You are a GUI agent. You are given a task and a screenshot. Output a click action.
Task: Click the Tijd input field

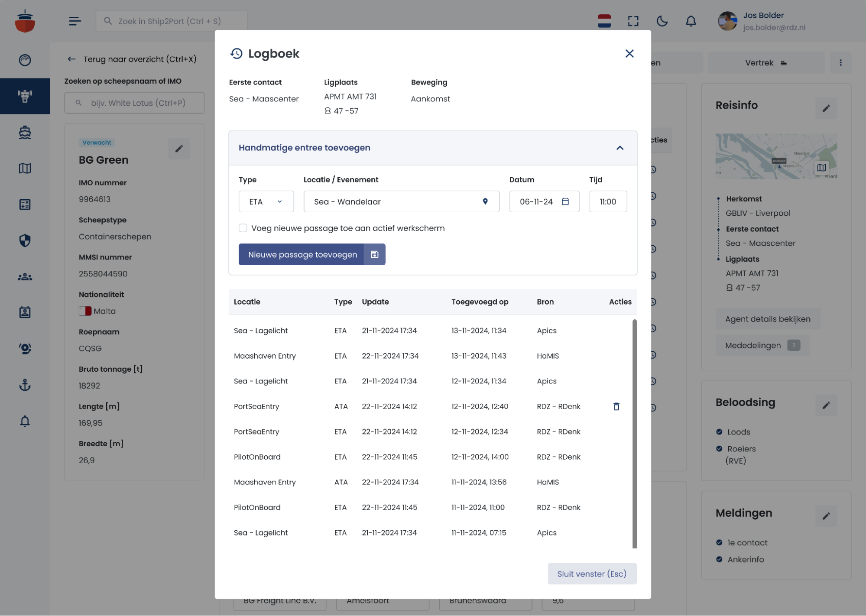(607, 201)
